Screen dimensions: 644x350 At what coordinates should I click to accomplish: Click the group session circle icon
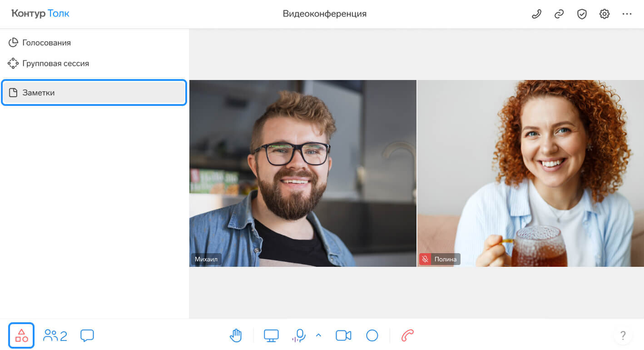pyautogui.click(x=13, y=63)
